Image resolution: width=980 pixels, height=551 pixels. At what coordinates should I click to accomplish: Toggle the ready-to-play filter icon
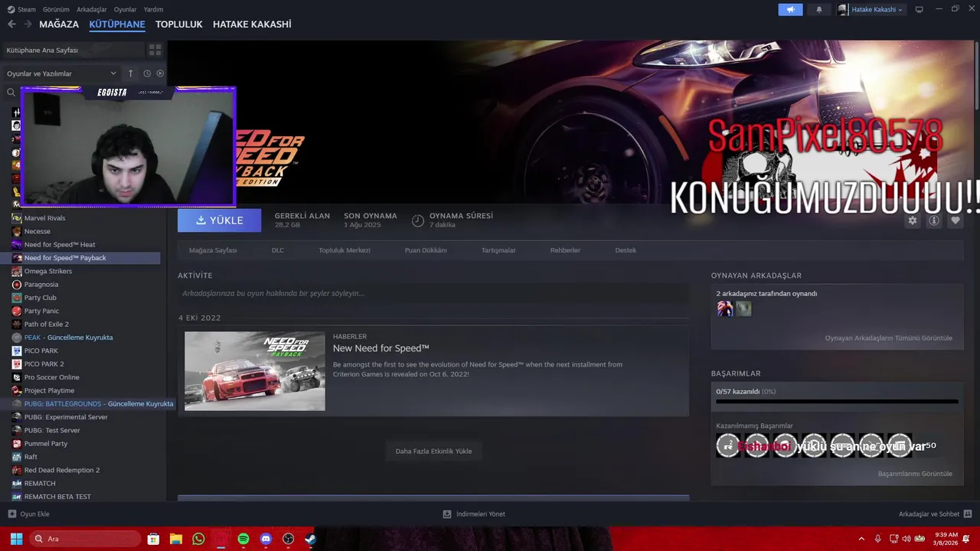pyautogui.click(x=160, y=73)
